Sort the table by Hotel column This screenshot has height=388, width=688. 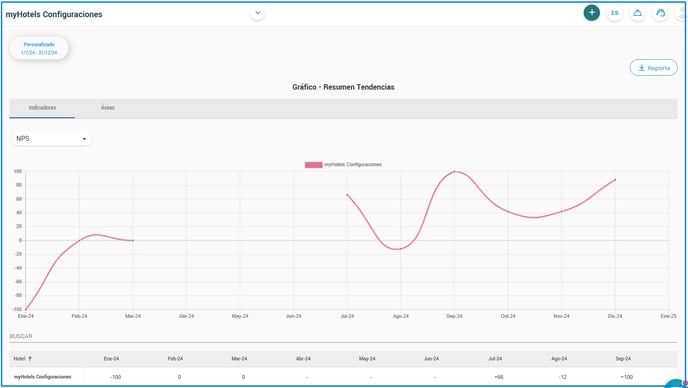coord(23,359)
